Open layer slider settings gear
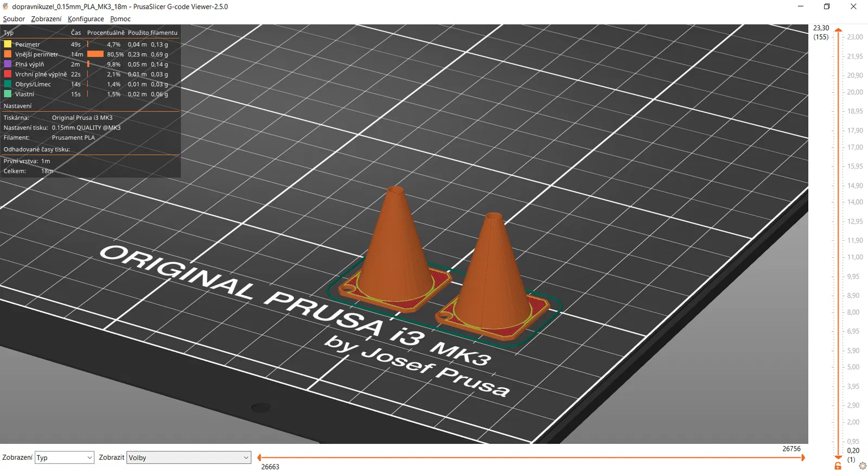 [863, 466]
